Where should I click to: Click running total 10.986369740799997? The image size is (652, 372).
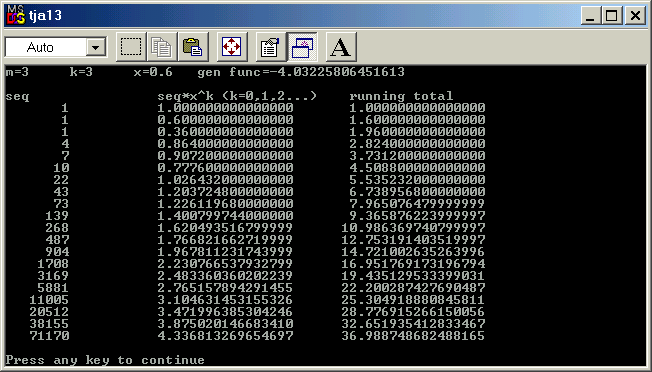coord(413,228)
